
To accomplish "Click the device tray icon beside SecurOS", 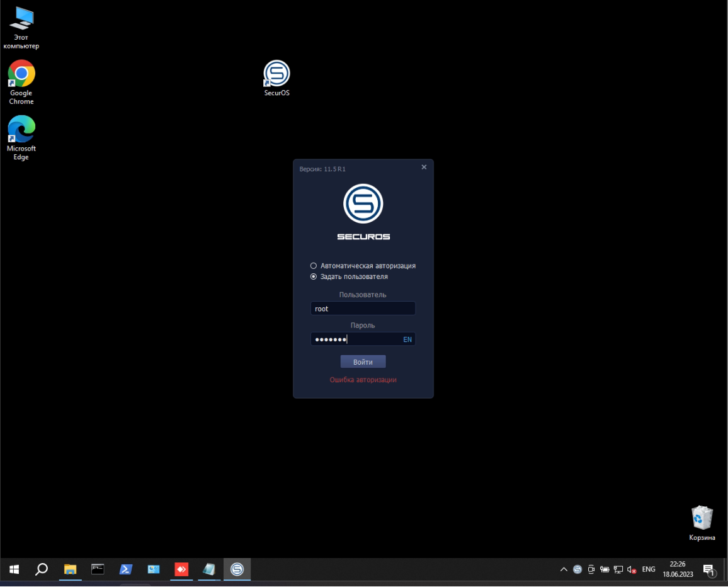I will 591,569.
